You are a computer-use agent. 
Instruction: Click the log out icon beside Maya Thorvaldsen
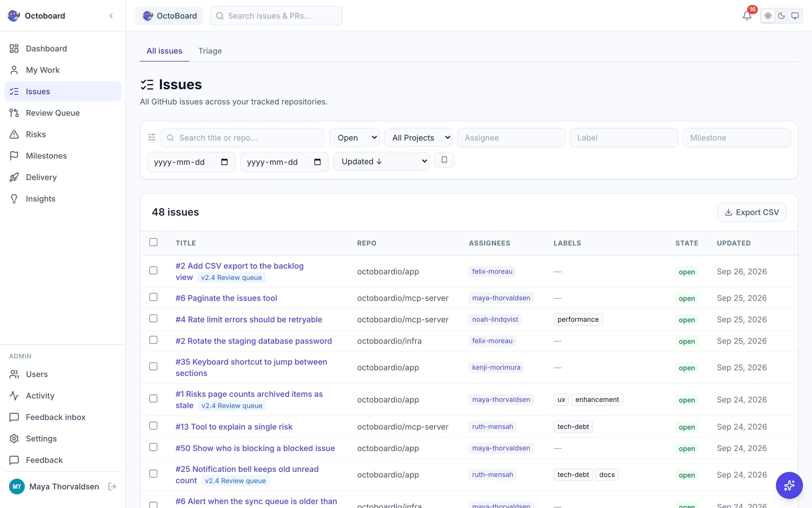point(112,487)
